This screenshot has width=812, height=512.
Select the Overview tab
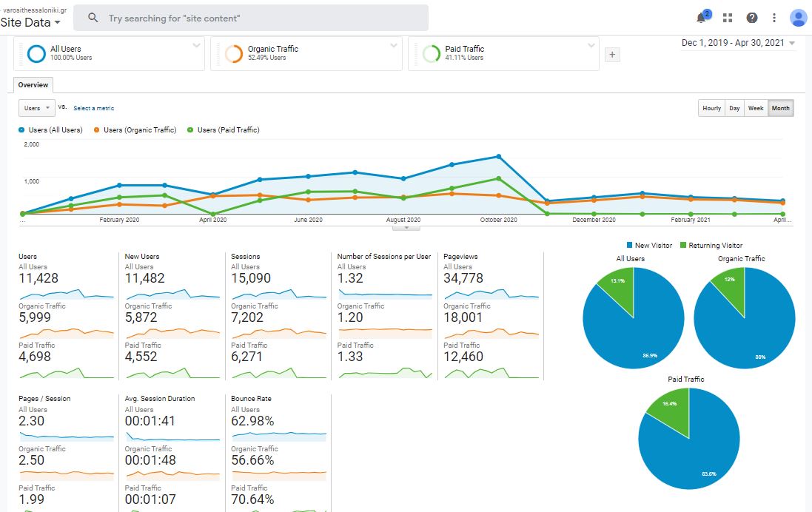33,85
